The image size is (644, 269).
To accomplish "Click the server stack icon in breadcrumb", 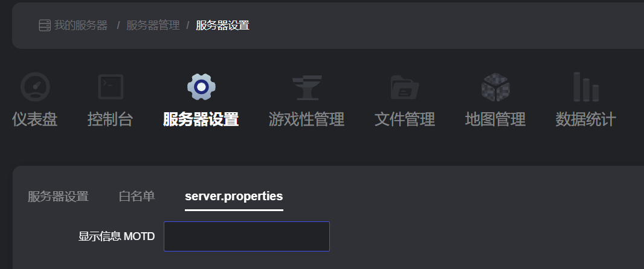I will click(44, 25).
